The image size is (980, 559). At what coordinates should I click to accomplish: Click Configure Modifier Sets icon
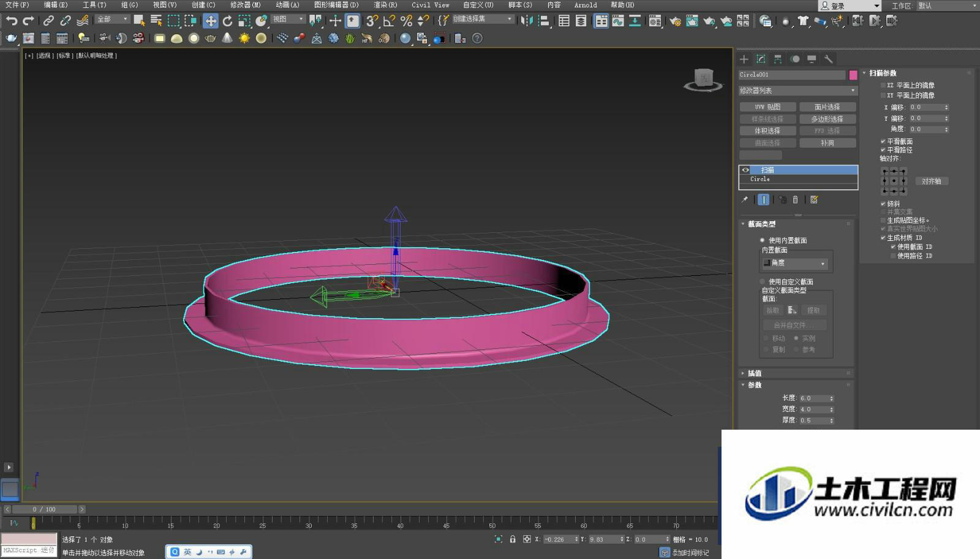pyautogui.click(x=814, y=199)
